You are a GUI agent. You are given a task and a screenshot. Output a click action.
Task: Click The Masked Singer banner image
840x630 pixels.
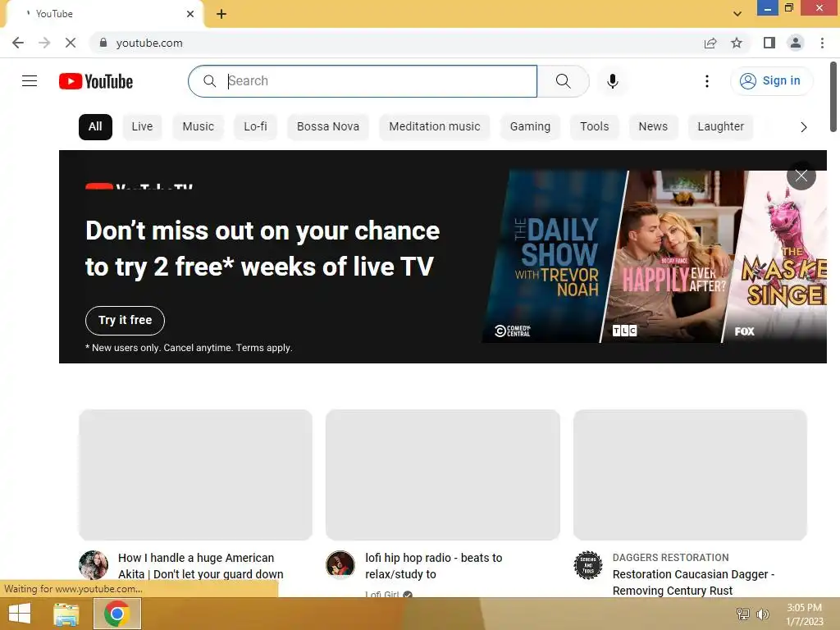click(x=779, y=257)
